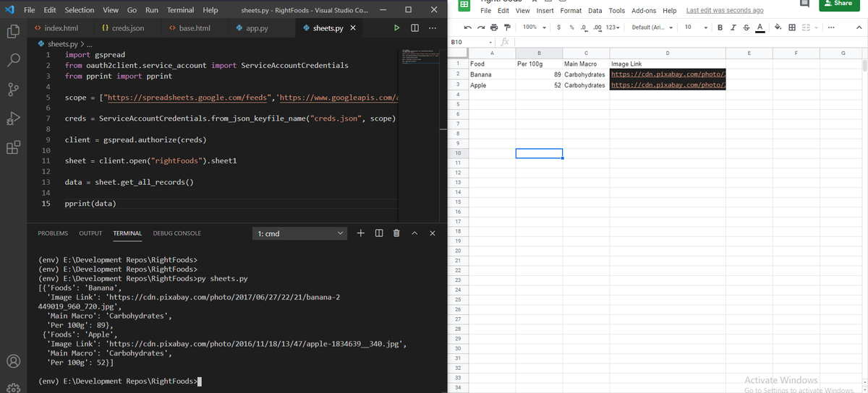
Task: Open editor More Actions ellipsis
Action: pyautogui.click(x=433, y=28)
